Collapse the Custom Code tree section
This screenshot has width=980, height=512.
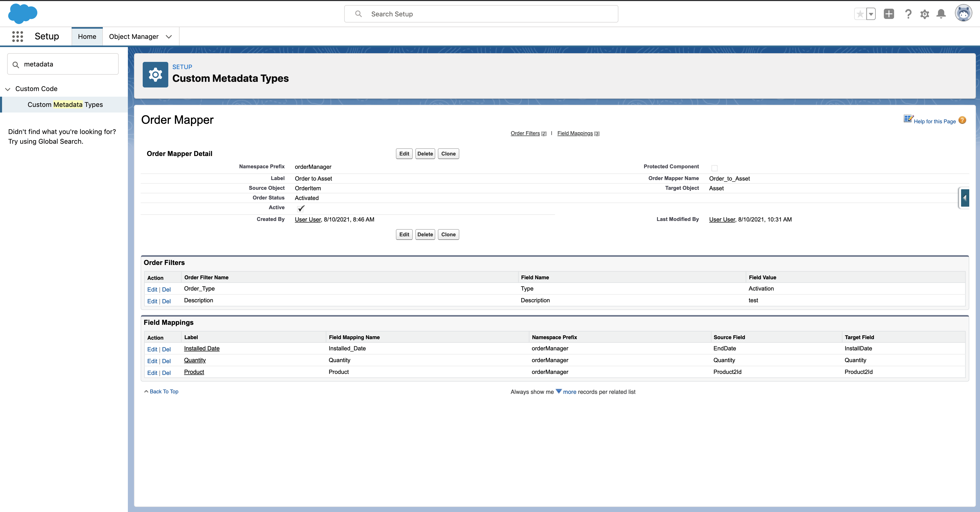point(8,89)
